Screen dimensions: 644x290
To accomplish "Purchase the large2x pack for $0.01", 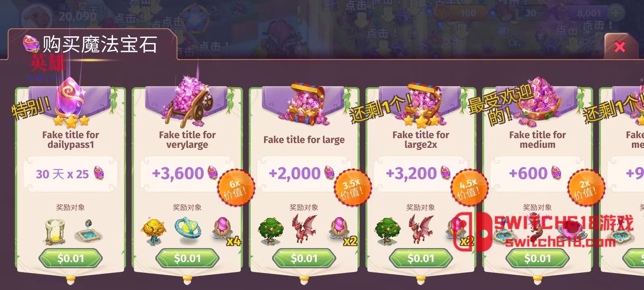I will [421, 258].
